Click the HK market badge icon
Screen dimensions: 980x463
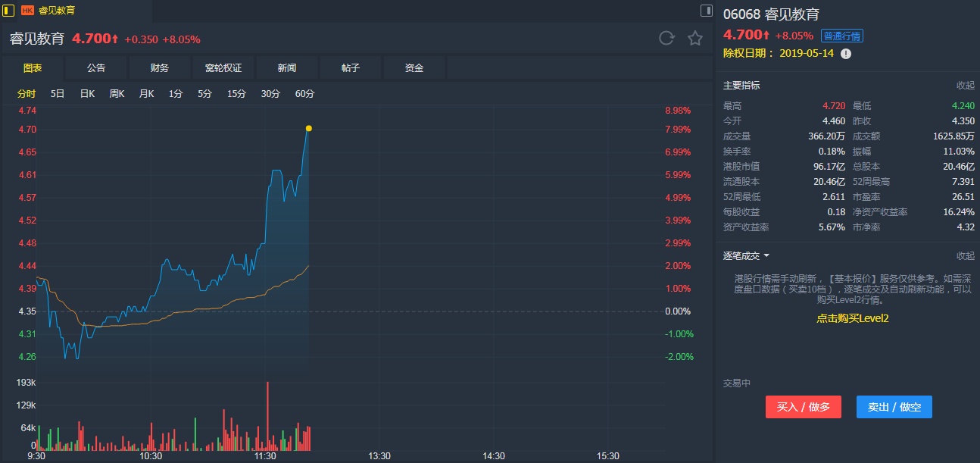[27, 11]
